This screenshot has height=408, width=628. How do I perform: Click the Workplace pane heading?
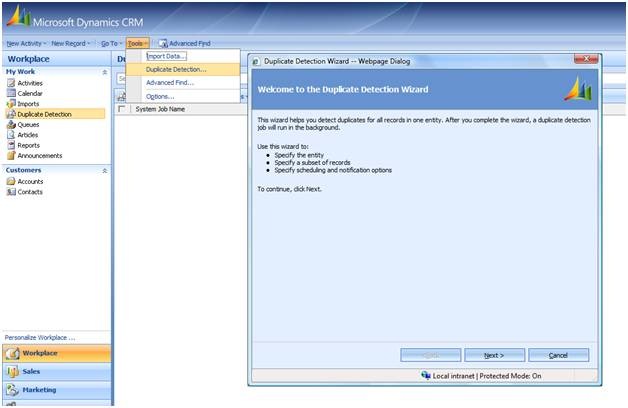[x=28, y=59]
